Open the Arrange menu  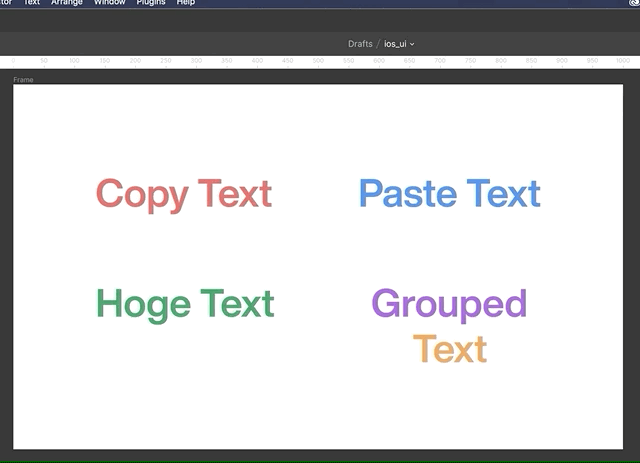click(67, 2)
